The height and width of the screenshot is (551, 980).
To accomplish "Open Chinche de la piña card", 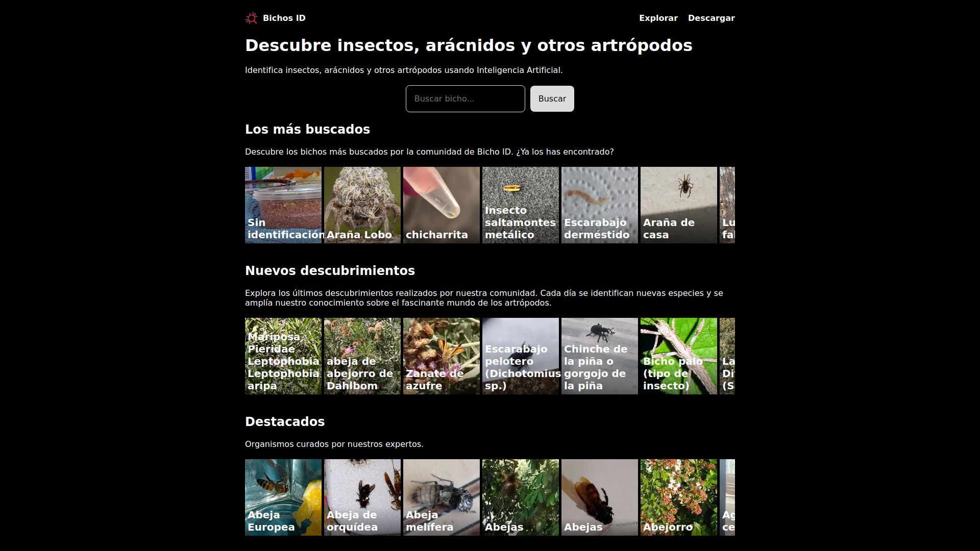I will tap(599, 356).
